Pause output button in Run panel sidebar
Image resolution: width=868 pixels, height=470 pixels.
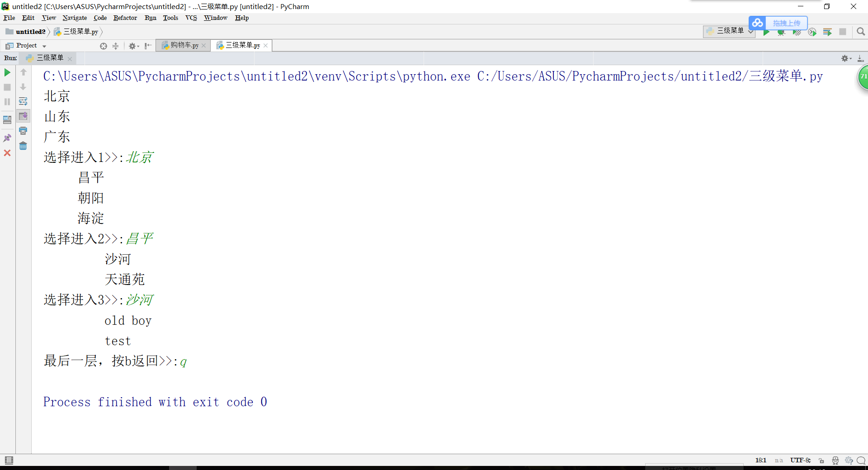tap(7, 102)
